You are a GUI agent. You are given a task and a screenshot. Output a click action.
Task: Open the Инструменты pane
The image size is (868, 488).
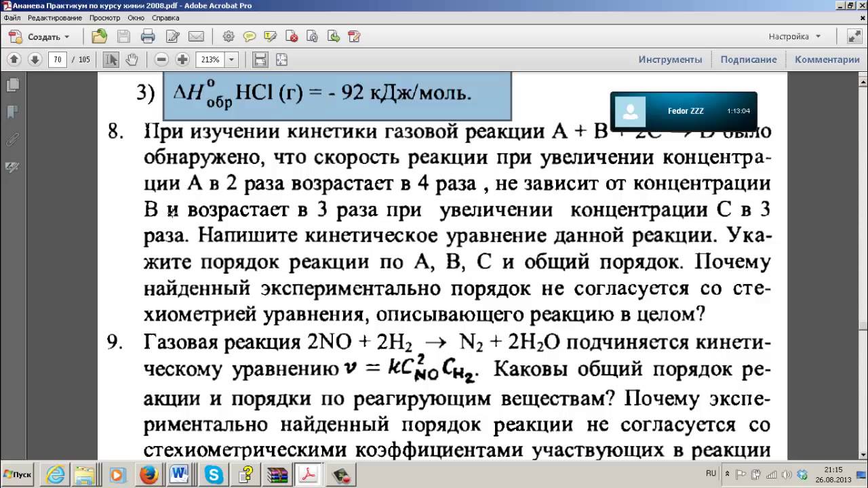pyautogui.click(x=670, y=60)
